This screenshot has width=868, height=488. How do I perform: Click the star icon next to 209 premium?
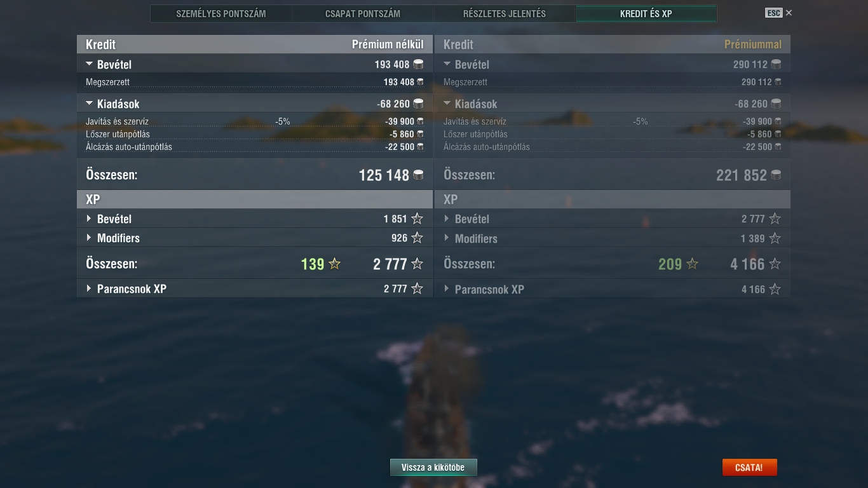692,264
